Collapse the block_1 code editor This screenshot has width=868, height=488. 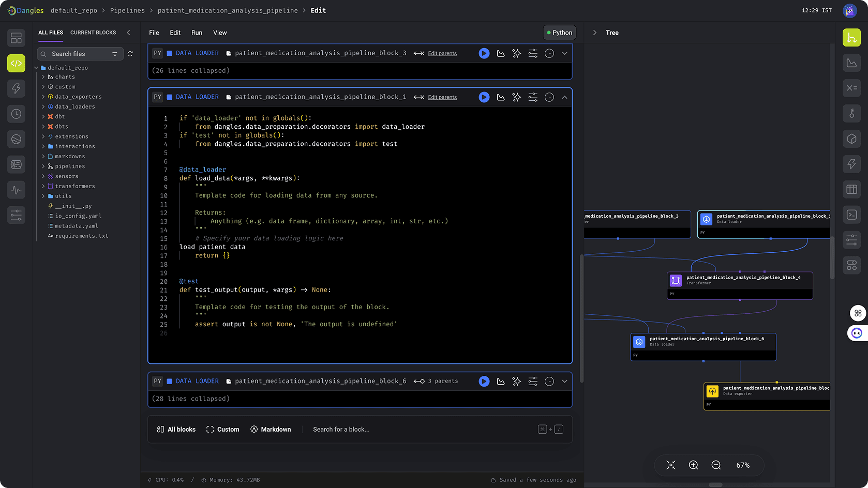[564, 97]
